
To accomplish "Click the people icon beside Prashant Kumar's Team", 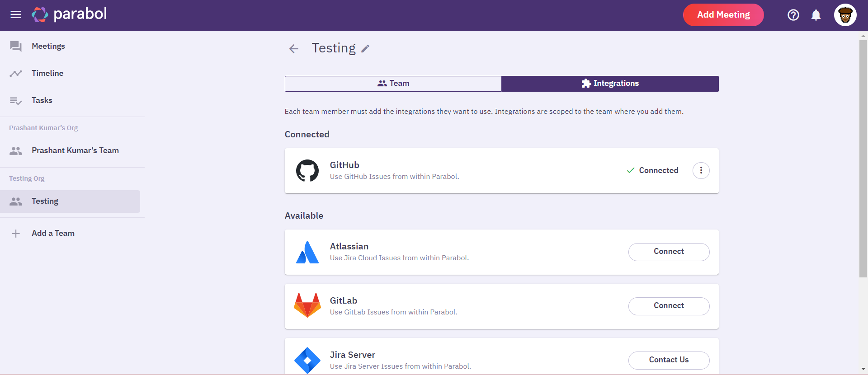I will [16, 151].
